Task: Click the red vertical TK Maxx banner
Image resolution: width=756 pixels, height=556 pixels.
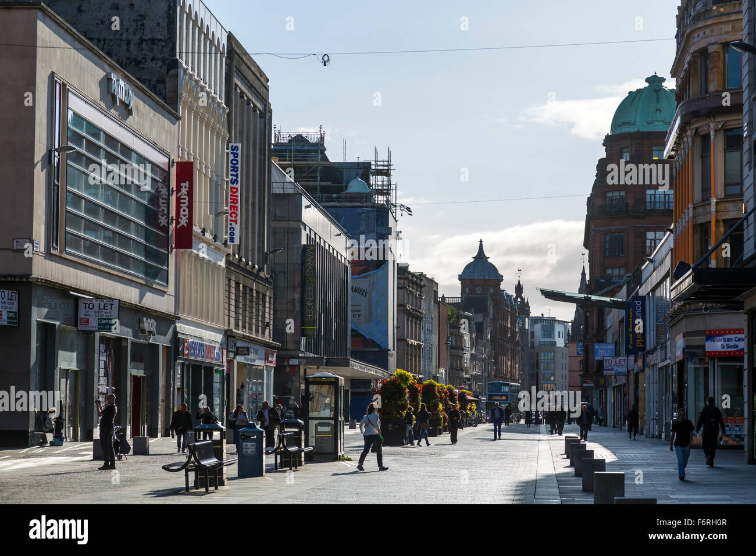Action: (183, 205)
